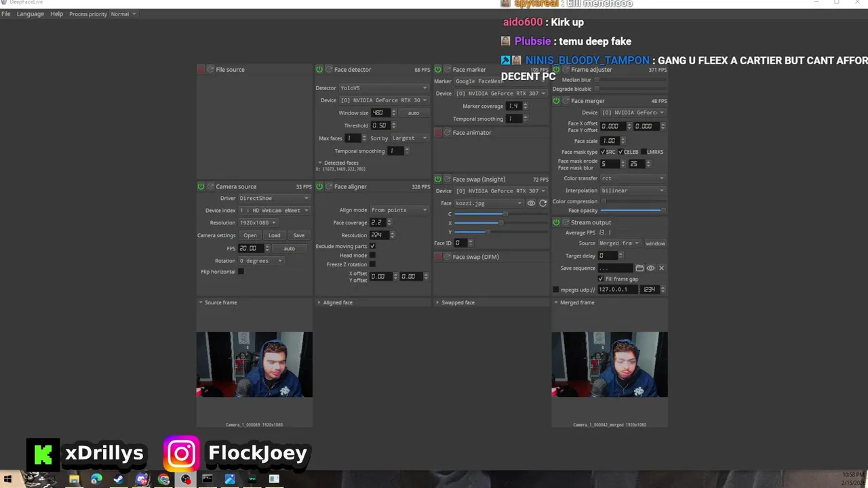Screen dimensions: 868x488
Task: Open the Sort by Largest dropdown
Action: click(410, 138)
